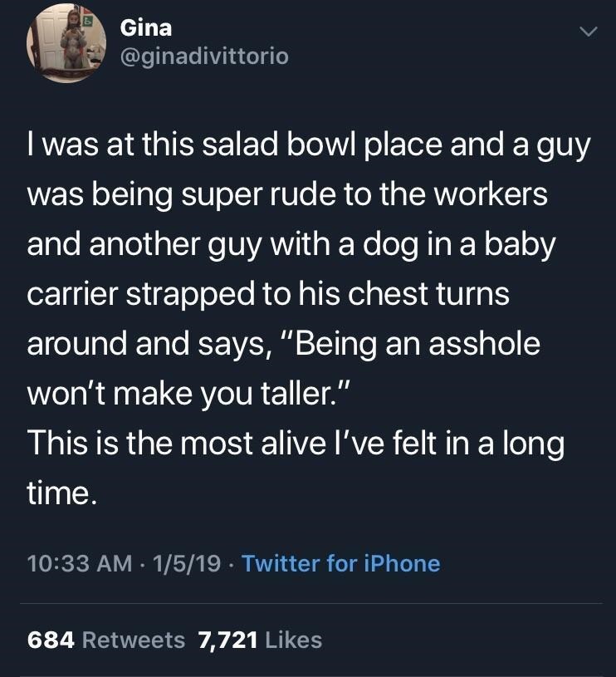Open Gina's profile picture
Image resolution: width=616 pixels, height=677 pixels.
tap(66, 43)
